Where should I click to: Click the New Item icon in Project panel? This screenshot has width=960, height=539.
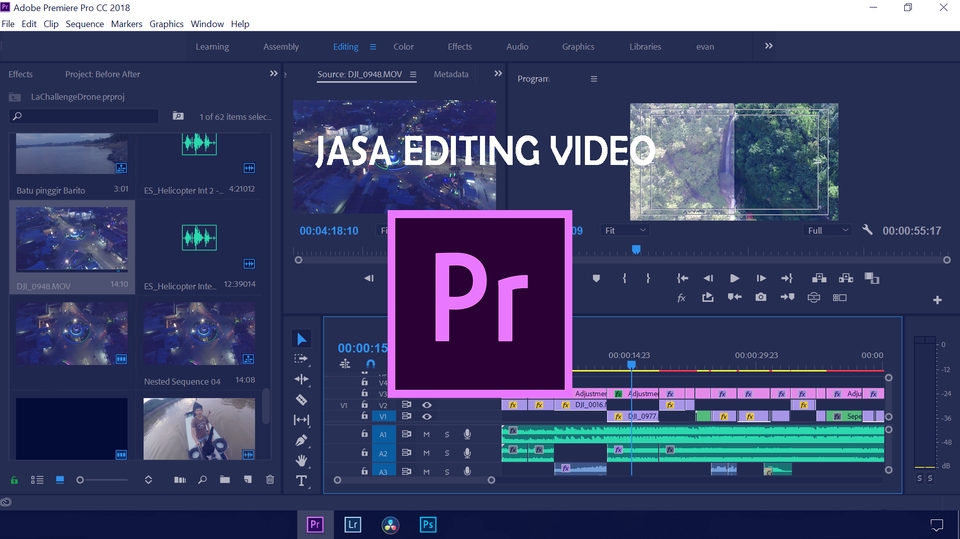tap(247, 480)
